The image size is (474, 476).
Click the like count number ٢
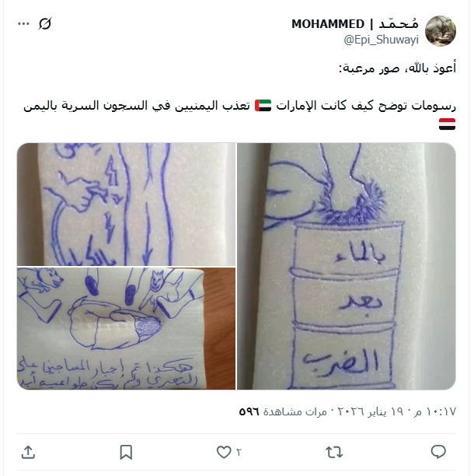click(x=239, y=453)
